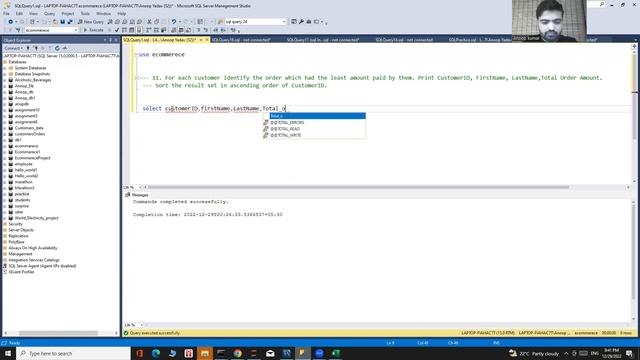Expand the World_Electricity_project database node
This screenshot has width=640, height=360.
5,218
